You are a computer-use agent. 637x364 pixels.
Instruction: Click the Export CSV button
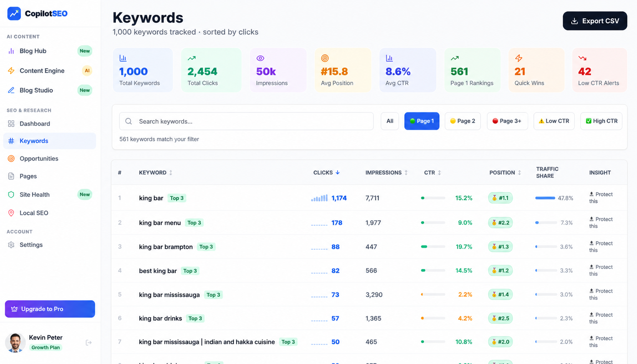coord(595,21)
